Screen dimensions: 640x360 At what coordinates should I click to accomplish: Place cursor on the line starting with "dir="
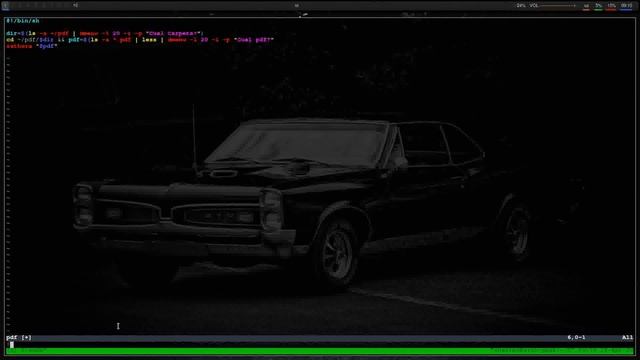point(104,33)
